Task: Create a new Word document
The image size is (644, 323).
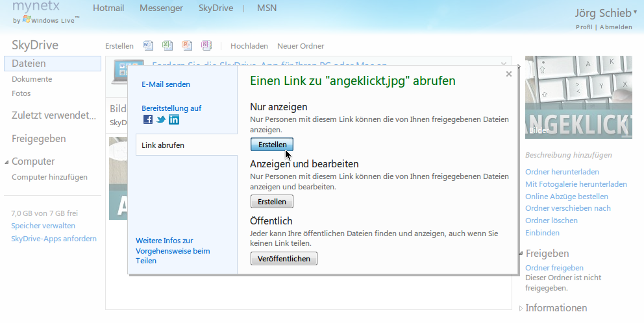Action: click(x=148, y=45)
